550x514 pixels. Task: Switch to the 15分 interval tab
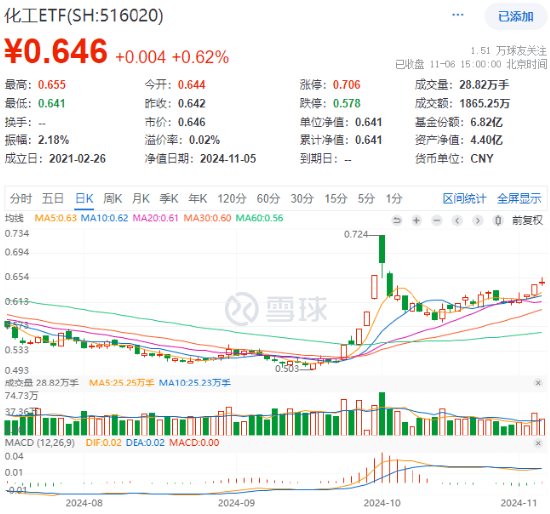click(336, 199)
